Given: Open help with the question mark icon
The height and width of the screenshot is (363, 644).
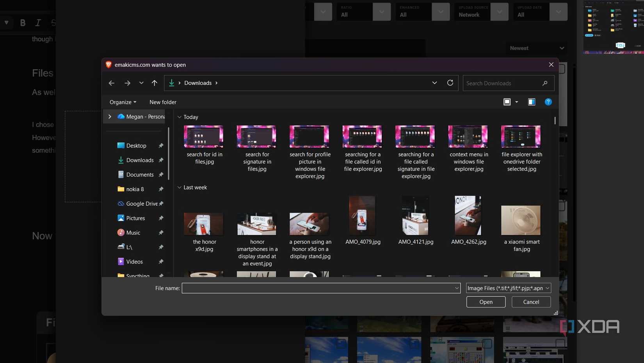Looking at the screenshot, I should click(548, 102).
